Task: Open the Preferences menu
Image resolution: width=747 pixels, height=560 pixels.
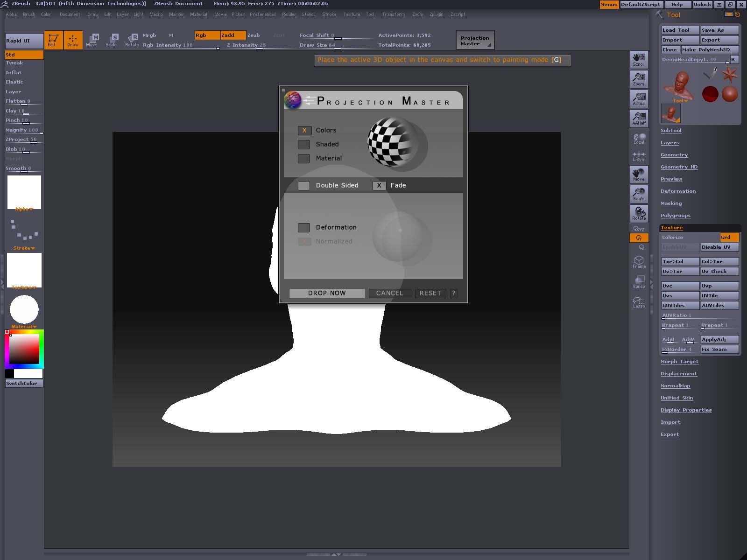Action: pos(262,14)
